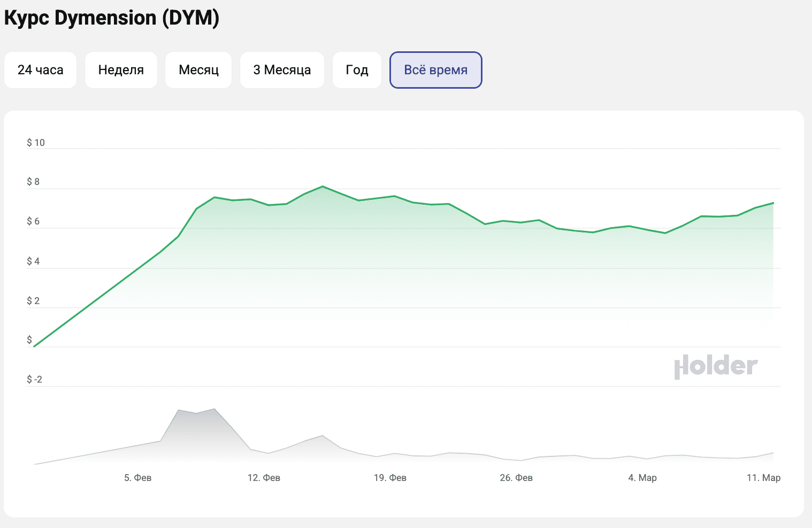Click the "11. Мар" date label
Viewport: 812px width, 528px height.
coord(764,478)
